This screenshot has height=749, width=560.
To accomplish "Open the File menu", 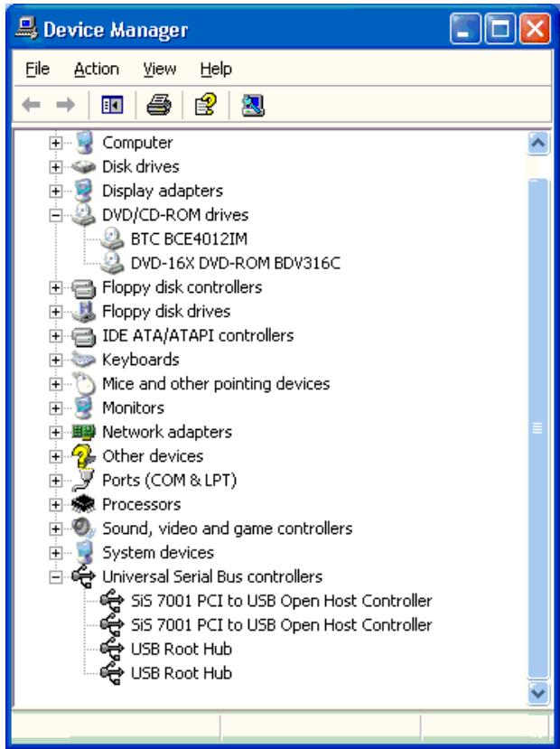I will click(37, 70).
